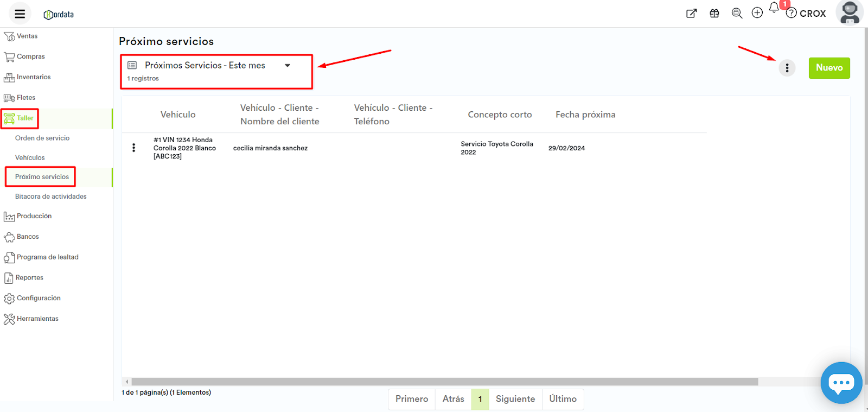The height and width of the screenshot is (412, 868).
Task: Expand the Próximos Servicios - Este mes dropdown
Action: click(288, 66)
